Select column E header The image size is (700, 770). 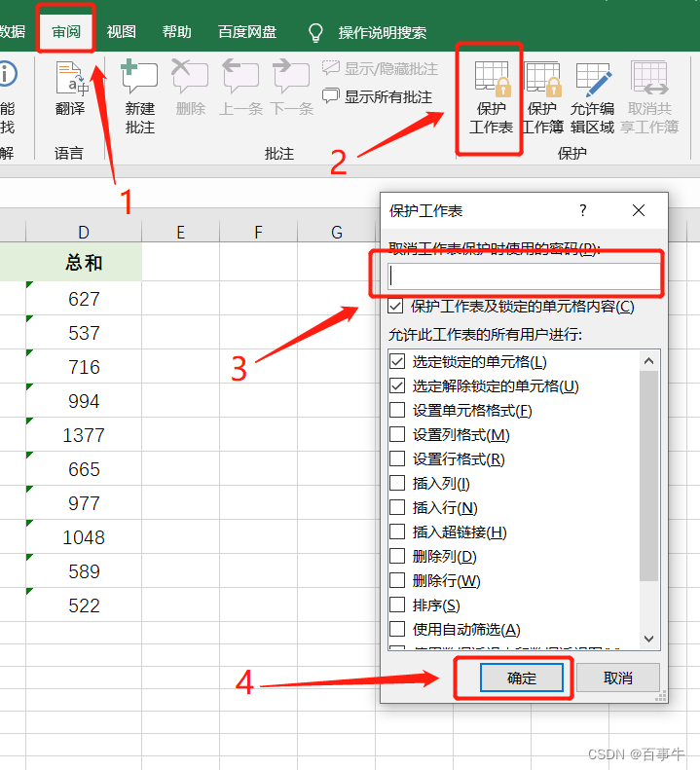click(181, 232)
